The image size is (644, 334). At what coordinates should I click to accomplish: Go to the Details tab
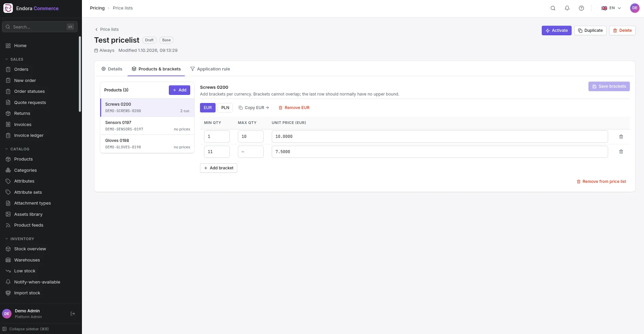click(112, 69)
